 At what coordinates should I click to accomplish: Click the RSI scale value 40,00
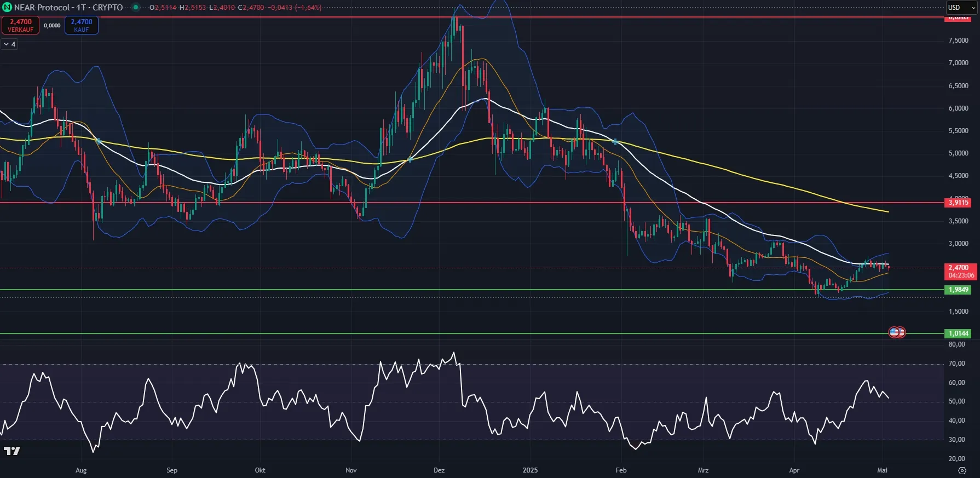[x=956, y=421]
